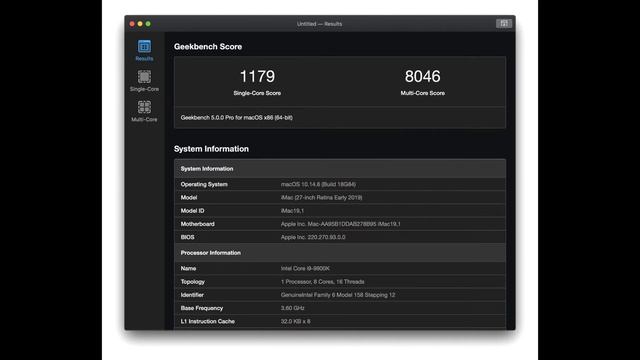640x360 pixels.
Task: Select the 8046 multi-core score value
Action: point(422,76)
